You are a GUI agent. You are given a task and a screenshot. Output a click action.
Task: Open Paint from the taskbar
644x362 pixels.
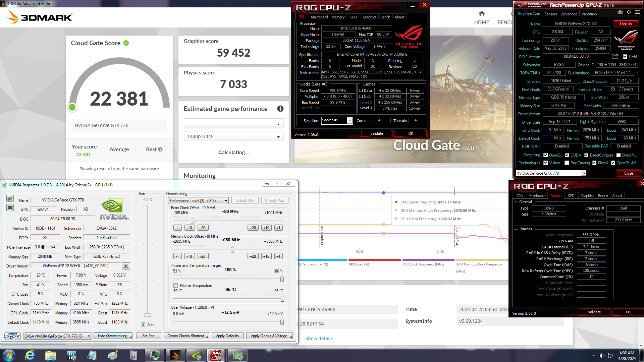[112, 355]
